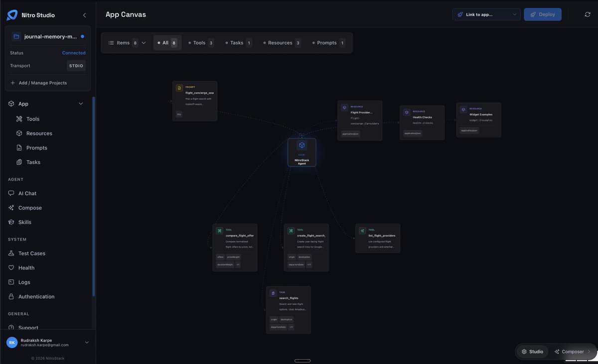Click rudraksh.karpe@gmail.com email text
This screenshot has width=598, height=364.
pyautogui.click(x=44, y=345)
